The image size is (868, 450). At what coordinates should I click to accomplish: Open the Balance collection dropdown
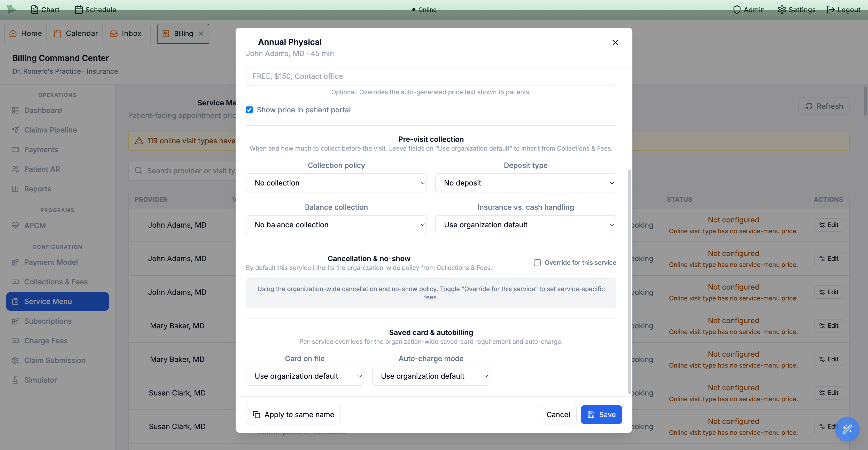pos(336,225)
